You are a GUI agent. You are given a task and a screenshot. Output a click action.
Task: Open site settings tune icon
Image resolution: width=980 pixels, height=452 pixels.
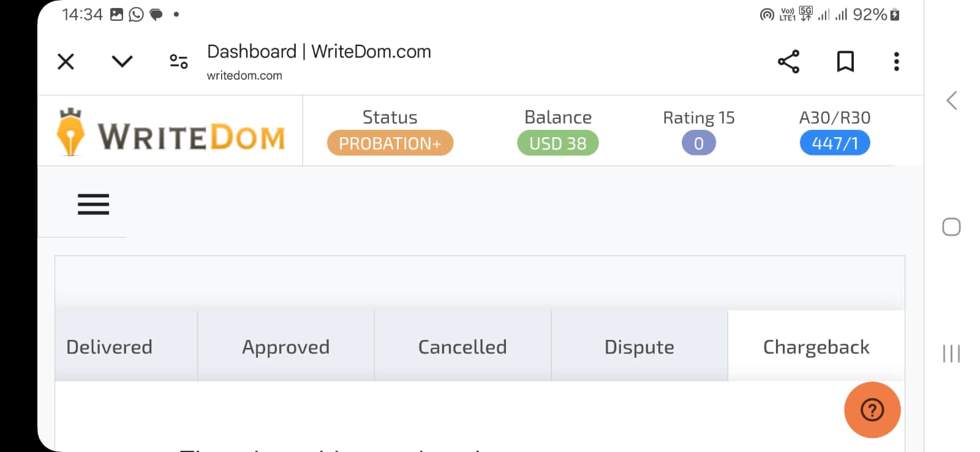(x=178, y=61)
